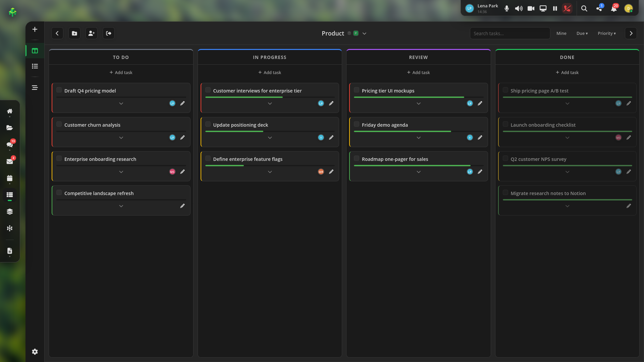Open the Home icon in the dock

[x=10, y=111]
